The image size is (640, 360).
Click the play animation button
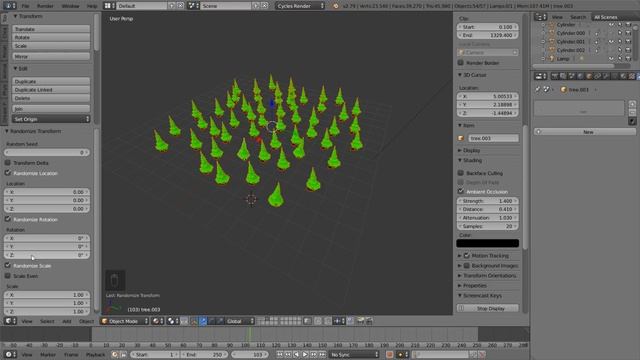click(305, 355)
